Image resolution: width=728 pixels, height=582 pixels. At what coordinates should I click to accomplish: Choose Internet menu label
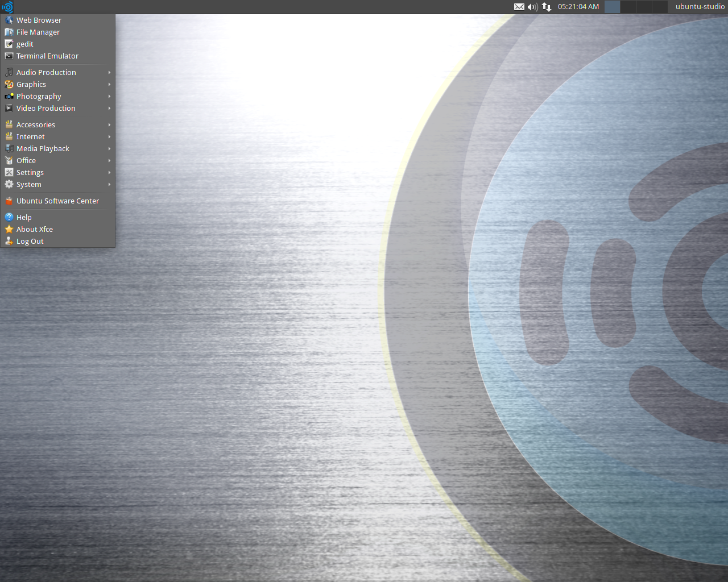click(x=31, y=136)
